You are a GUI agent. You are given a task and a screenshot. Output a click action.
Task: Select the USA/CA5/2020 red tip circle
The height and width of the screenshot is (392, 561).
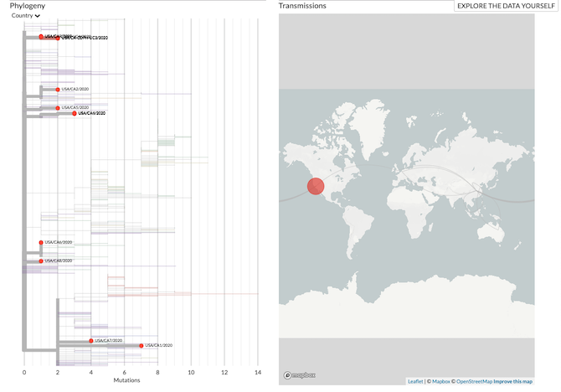58,108
